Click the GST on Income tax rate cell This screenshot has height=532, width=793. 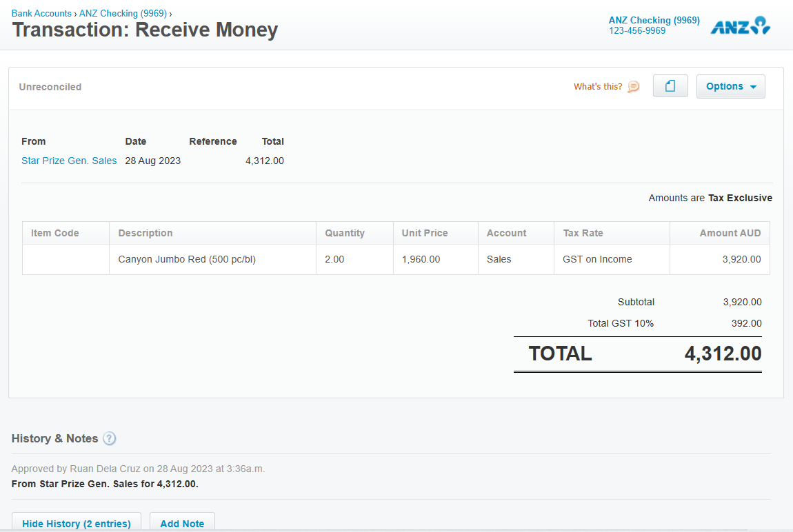tap(612, 260)
